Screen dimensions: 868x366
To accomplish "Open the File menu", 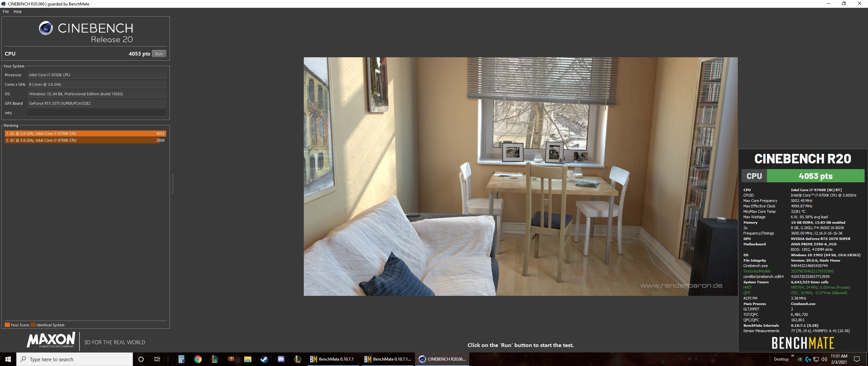I will point(6,12).
